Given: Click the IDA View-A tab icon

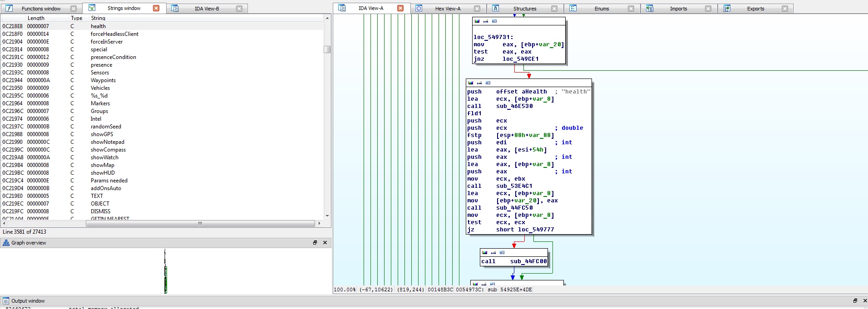Looking at the screenshot, I should click(342, 8).
